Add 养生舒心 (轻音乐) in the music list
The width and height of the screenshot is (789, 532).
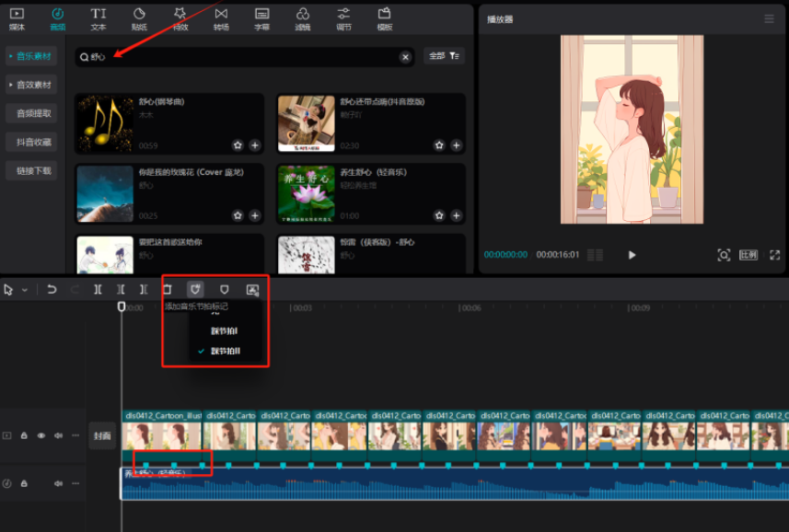click(x=456, y=215)
